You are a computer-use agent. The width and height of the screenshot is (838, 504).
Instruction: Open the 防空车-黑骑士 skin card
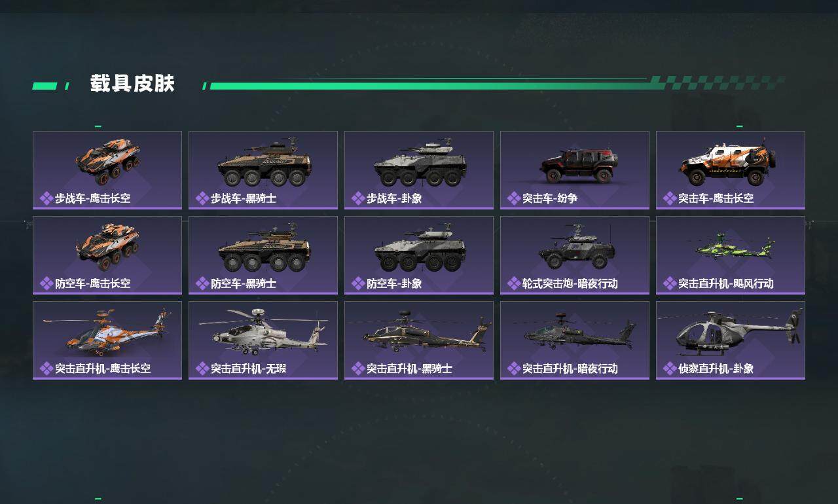(263, 255)
